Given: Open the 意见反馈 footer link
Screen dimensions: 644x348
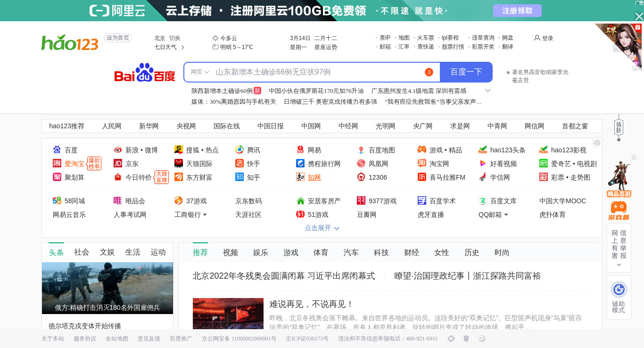Looking at the screenshot, I should coord(149,339).
